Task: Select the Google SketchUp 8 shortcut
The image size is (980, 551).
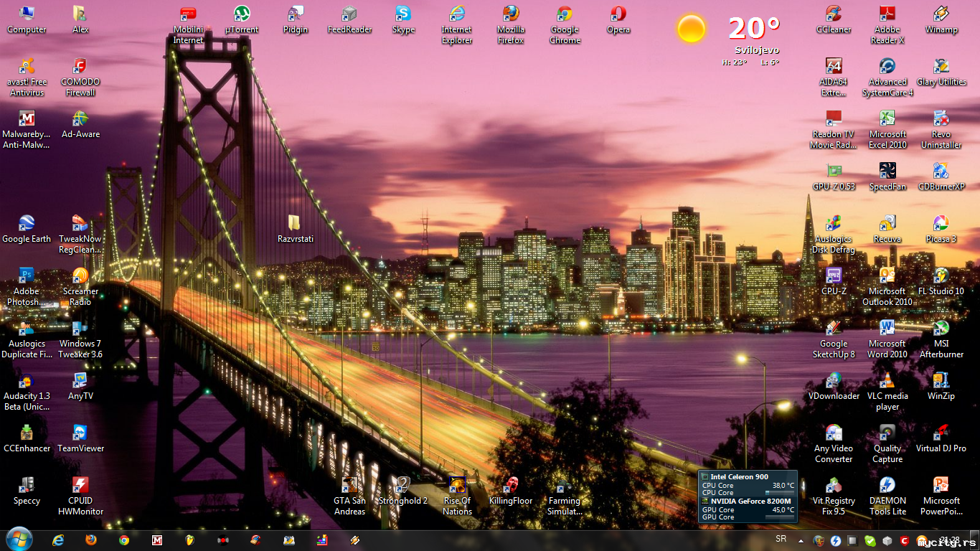Action: (x=834, y=339)
